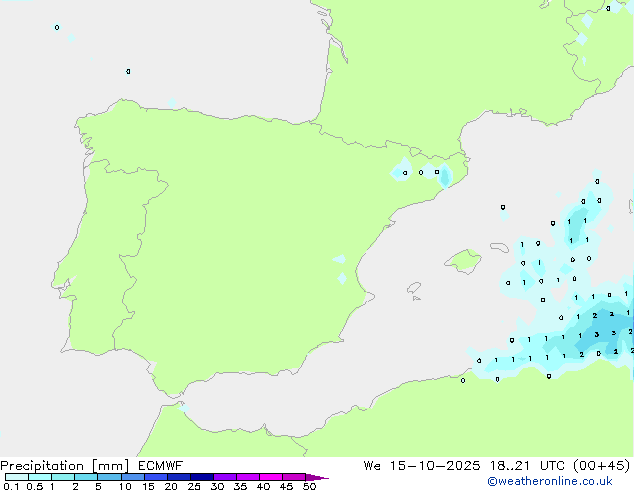
Task: Choose the 45–50 mm legend swatch
Action: 294,477
